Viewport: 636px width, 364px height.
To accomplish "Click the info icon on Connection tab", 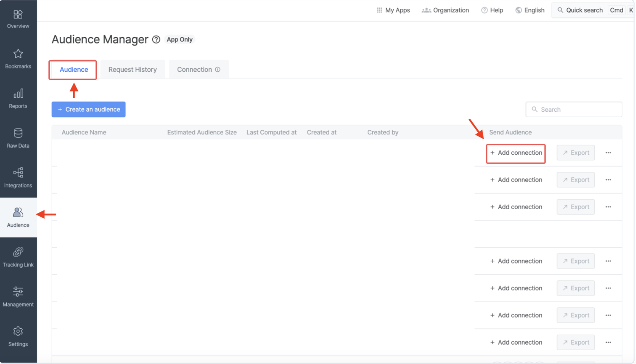I will tap(218, 70).
